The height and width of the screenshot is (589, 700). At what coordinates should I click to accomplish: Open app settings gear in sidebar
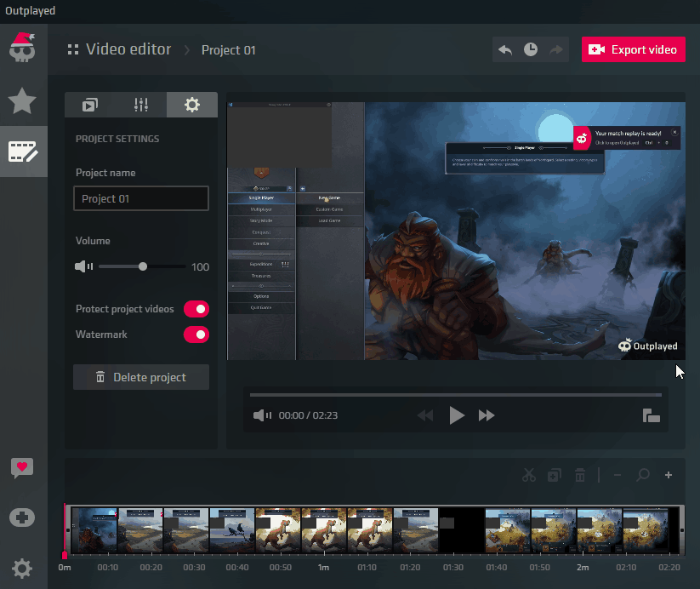pos(22,569)
